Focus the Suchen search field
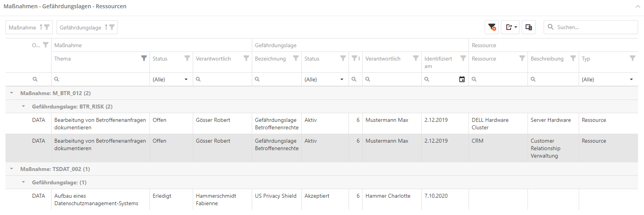644x215 pixels. click(594, 27)
